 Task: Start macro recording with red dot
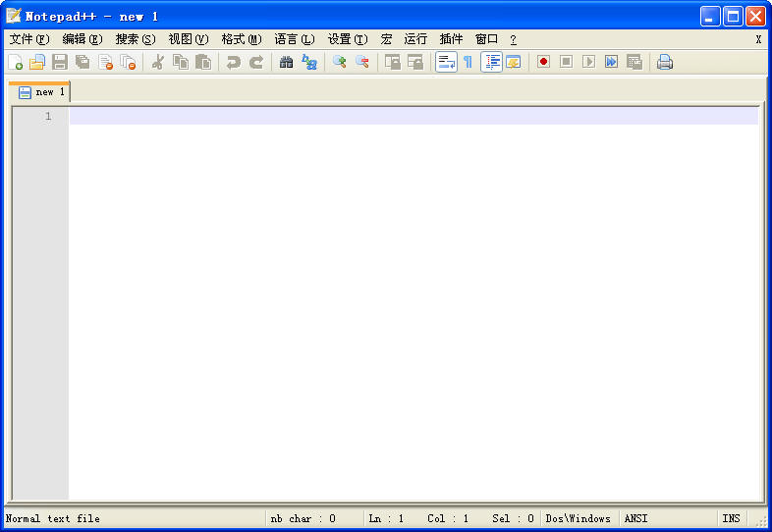(543, 62)
